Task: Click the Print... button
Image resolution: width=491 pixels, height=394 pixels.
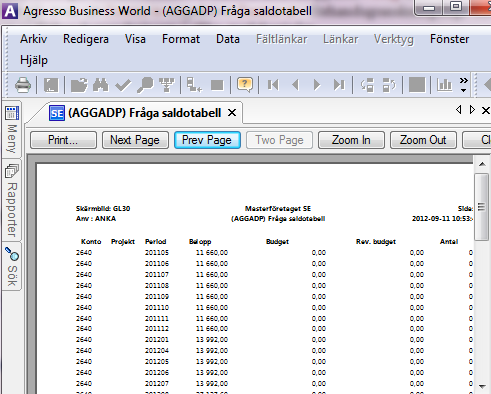Action: pyautogui.click(x=63, y=140)
